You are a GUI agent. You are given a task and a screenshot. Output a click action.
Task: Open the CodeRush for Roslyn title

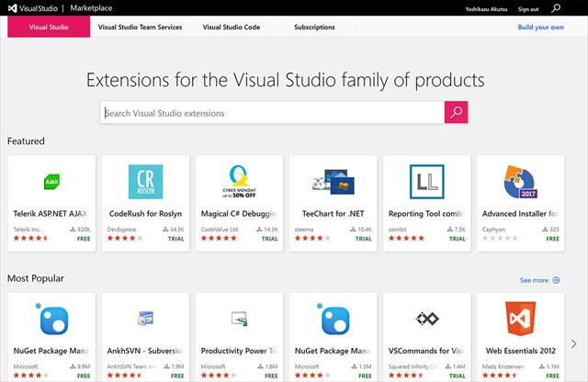pyautogui.click(x=145, y=214)
